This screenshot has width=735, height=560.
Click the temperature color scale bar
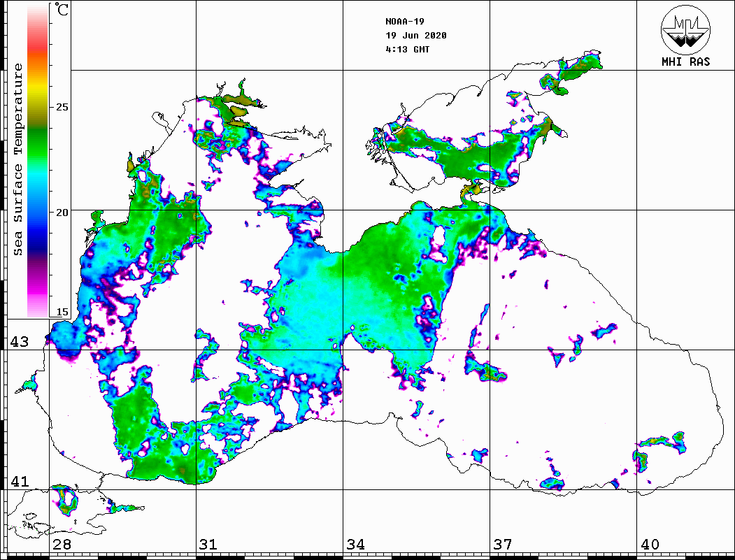(x=38, y=161)
